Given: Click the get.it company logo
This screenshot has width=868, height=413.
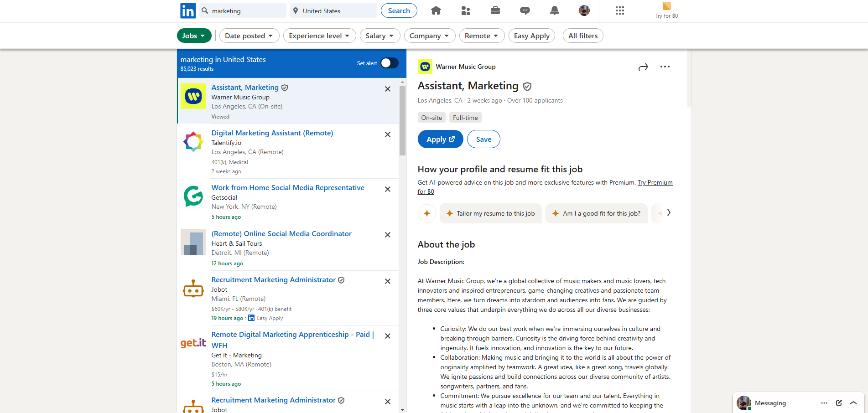Looking at the screenshot, I should [x=193, y=343].
